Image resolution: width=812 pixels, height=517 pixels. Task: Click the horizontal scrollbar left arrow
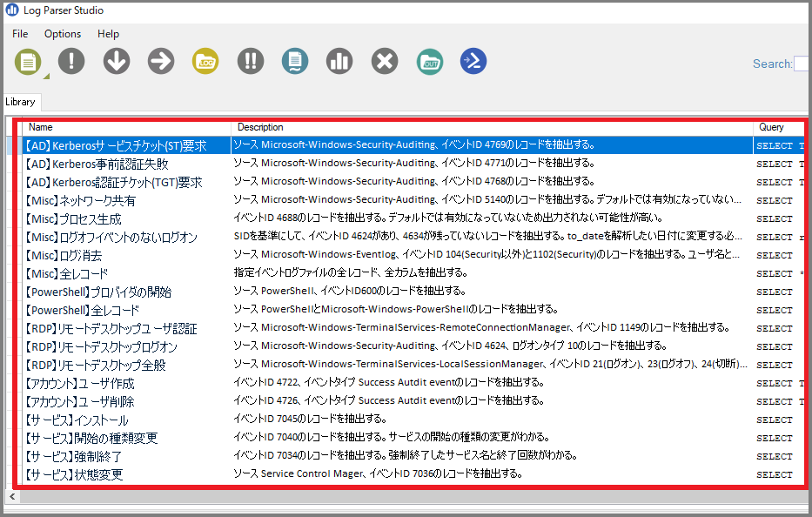pos(12,496)
